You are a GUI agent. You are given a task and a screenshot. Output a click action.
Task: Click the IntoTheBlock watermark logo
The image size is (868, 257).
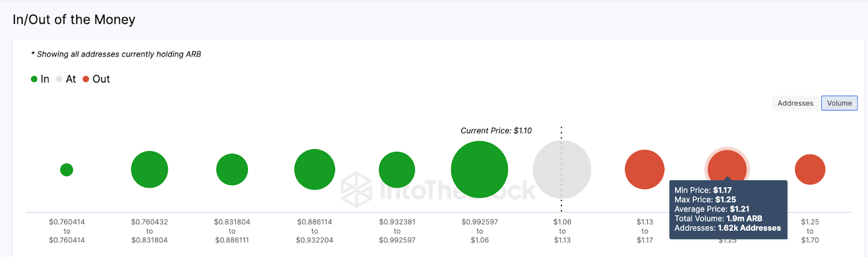click(357, 189)
